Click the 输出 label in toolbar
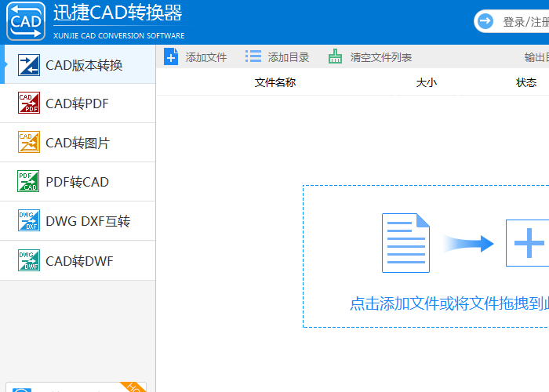 point(536,57)
